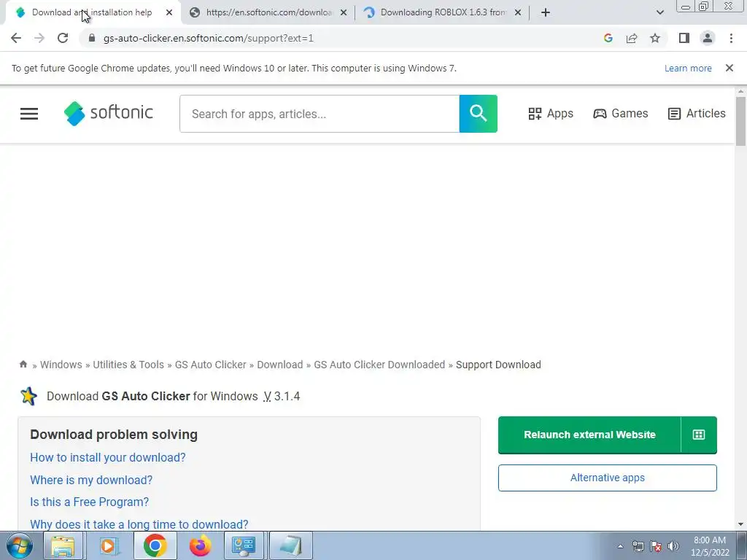Click the network icon in the system tray
Viewport: 747px width, 560px height.
tap(638, 546)
